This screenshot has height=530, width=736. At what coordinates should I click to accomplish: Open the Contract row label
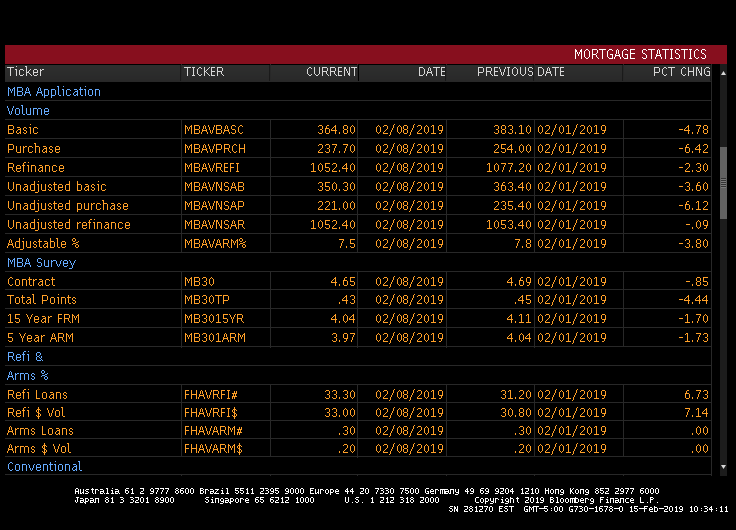(x=31, y=282)
